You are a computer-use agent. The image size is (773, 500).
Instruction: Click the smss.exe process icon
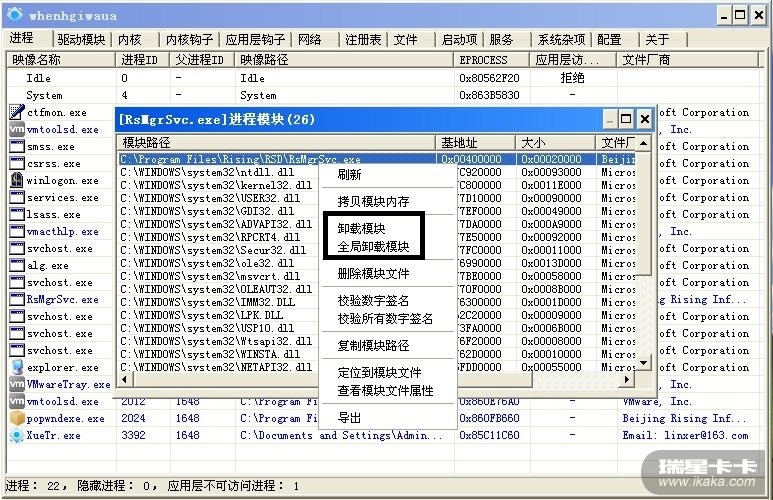tap(17, 146)
